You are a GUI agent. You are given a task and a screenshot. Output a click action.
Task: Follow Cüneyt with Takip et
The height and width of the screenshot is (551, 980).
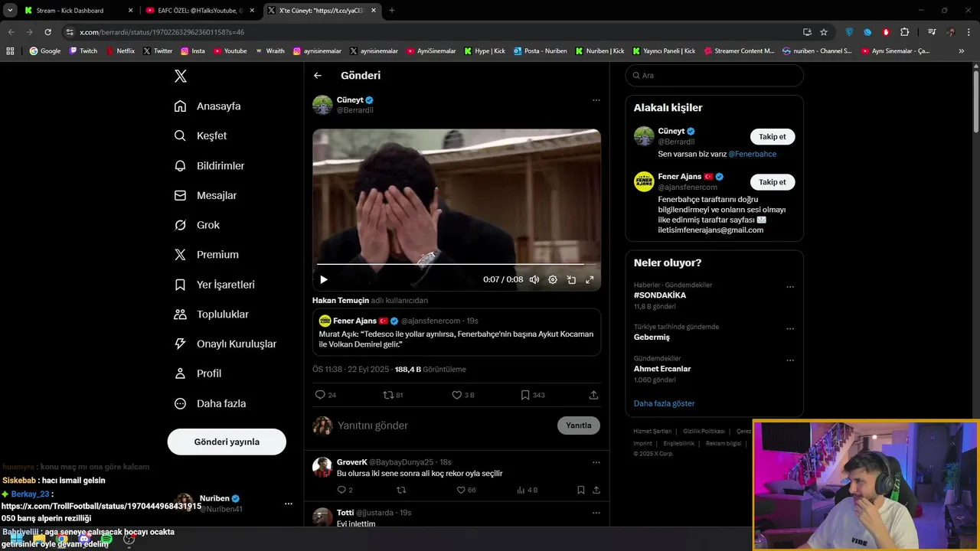click(772, 137)
